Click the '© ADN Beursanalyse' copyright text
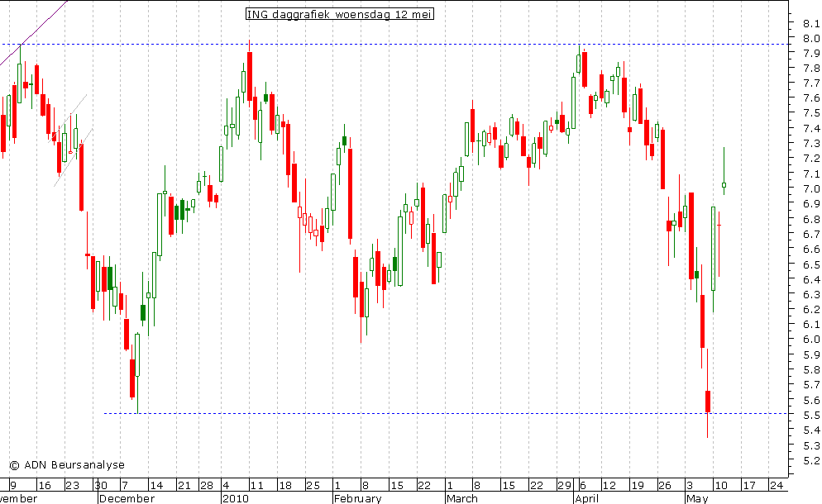This screenshot has width=822, height=504. coord(67,464)
